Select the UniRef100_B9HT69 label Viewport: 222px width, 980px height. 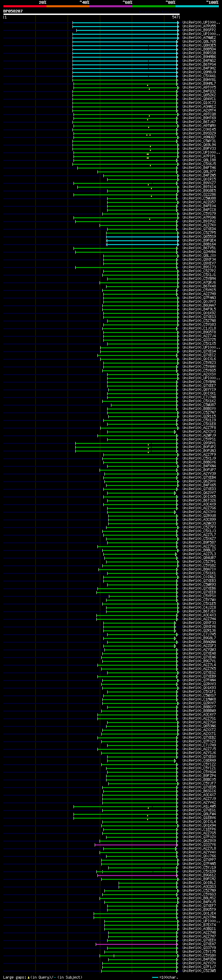(199, 118)
